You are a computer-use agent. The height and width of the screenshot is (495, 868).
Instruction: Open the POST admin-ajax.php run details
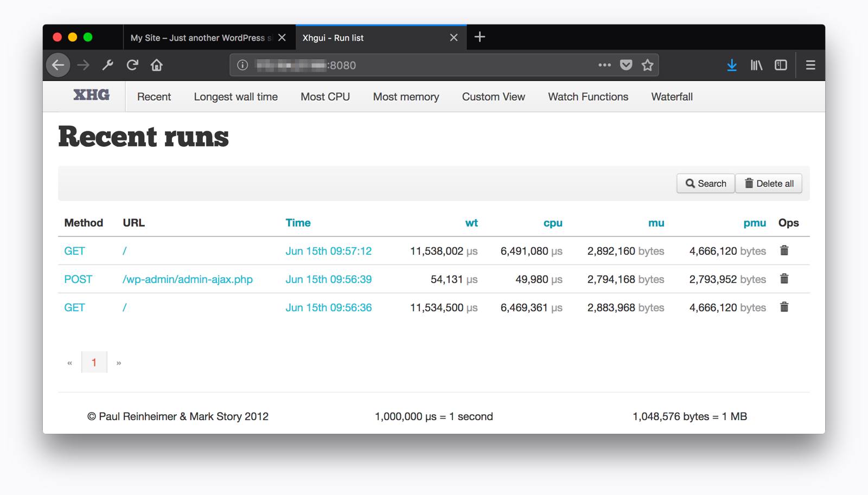click(x=187, y=279)
